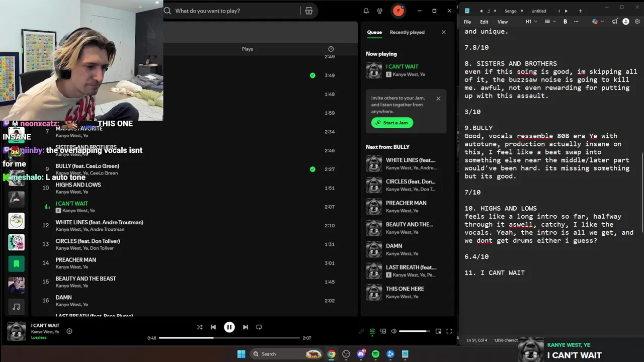Open connect to a device icon
This screenshot has width=644, height=362.
pyautogui.click(x=383, y=331)
